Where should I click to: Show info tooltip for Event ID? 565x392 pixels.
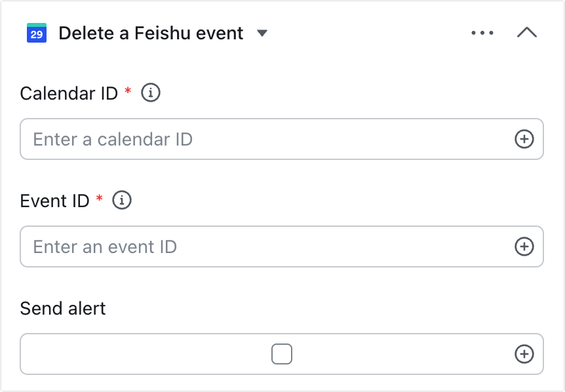[122, 201]
